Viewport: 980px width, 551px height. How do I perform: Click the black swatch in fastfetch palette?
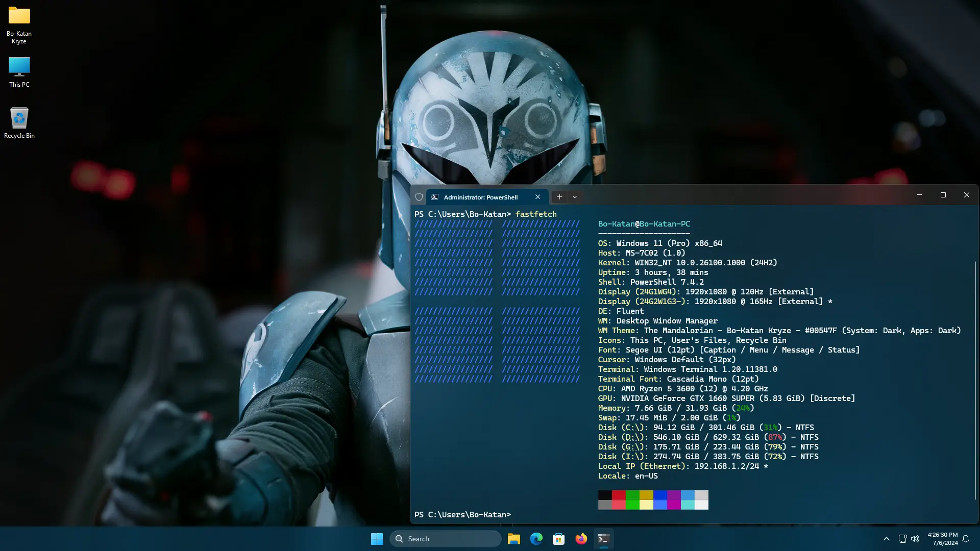point(605,495)
